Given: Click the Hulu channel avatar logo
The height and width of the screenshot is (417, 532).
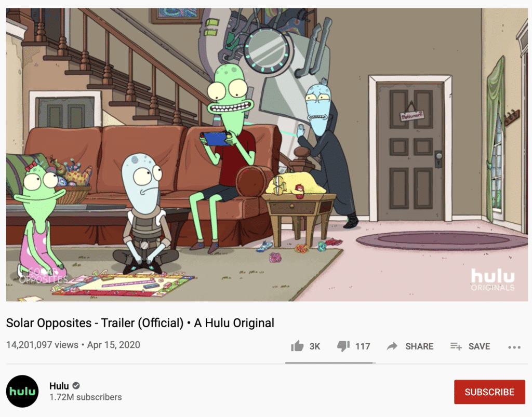Looking at the screenshot, I should 22,391.
